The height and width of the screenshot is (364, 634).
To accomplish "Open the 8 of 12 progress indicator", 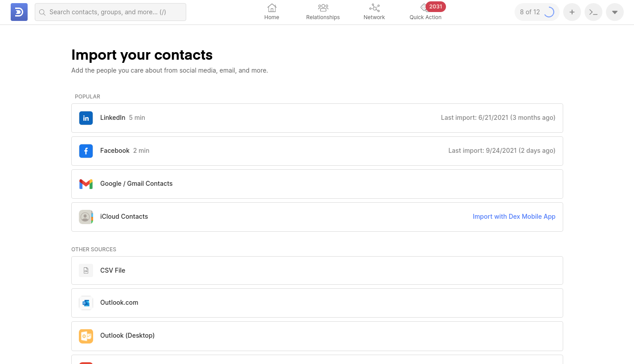I will (x=537, y=12).
